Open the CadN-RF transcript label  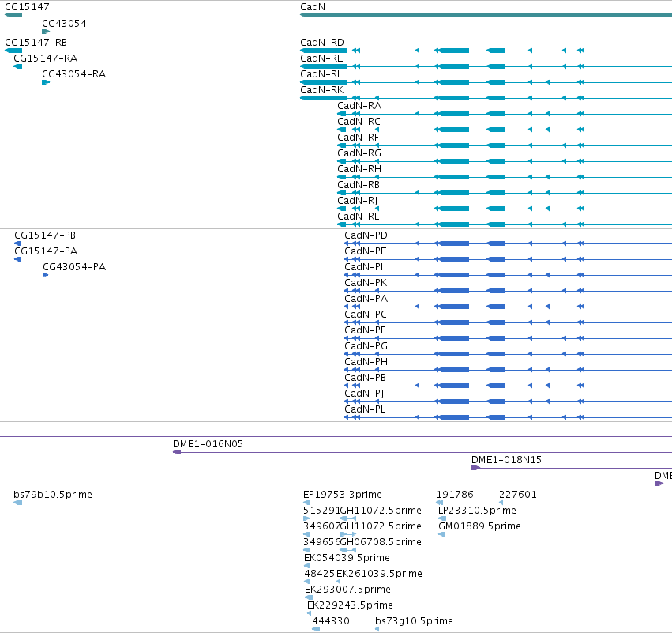(x=359, y=138)
